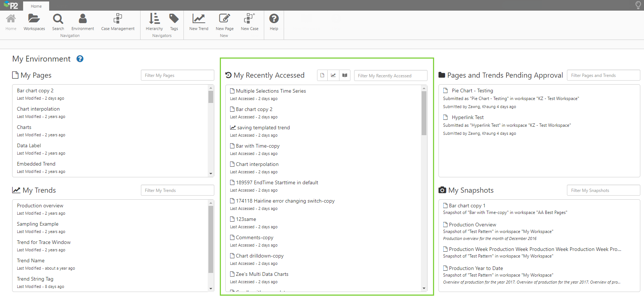Click the Search icon in ribbon
The image size is (644, 296).
click(58, 22)
